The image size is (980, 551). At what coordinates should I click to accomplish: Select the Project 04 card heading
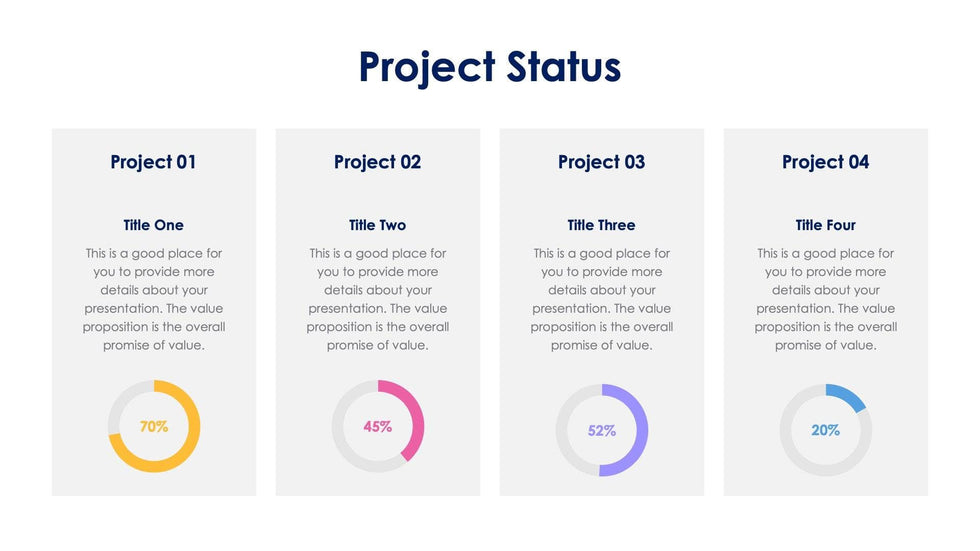point(825,162)
